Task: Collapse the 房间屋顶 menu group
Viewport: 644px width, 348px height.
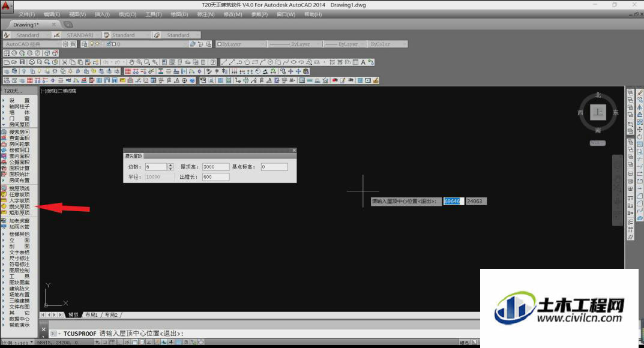Action: (19, 125)
